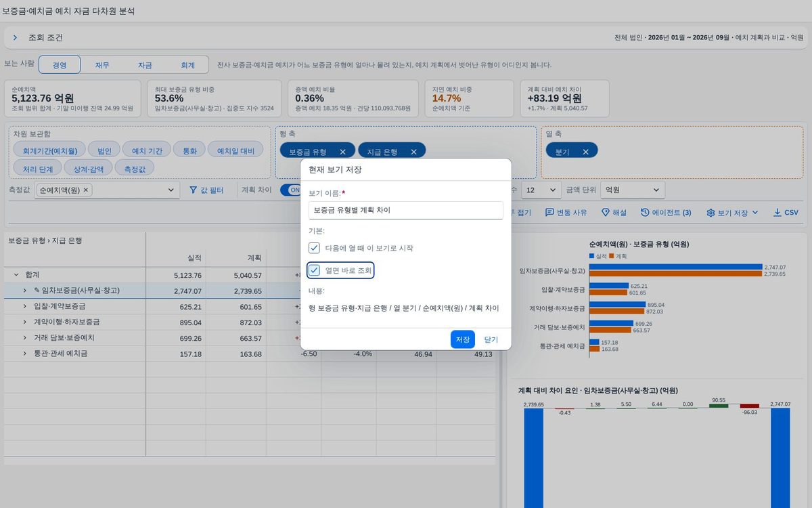Screen dimensions: 812x508
Task: Open the 보기 저장 dropdown arrow
Action: coord(756,213)
